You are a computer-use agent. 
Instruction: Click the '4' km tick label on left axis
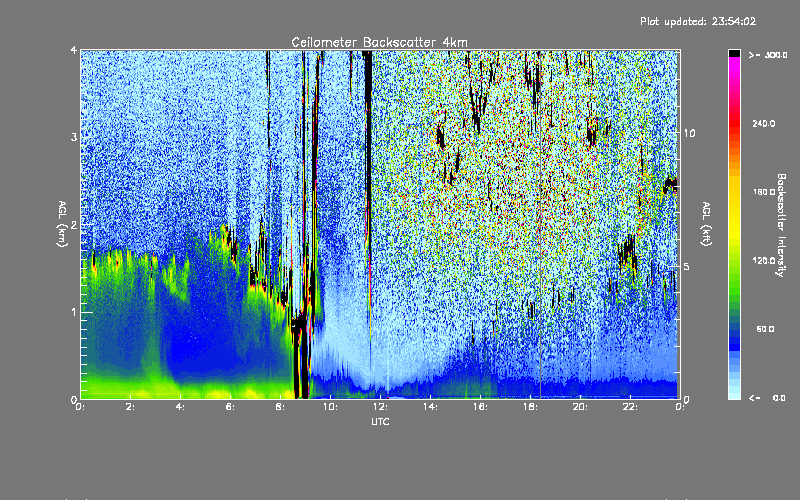point(74,50)
